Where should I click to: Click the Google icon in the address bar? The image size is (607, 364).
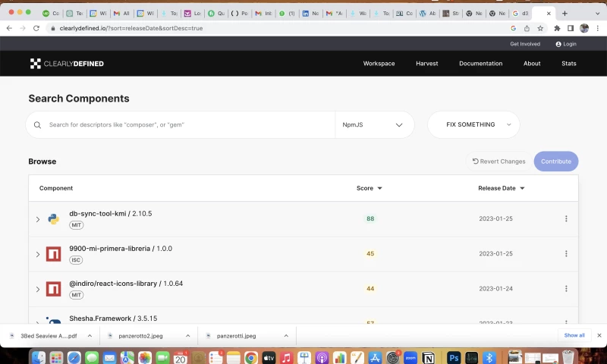(514, 28)
